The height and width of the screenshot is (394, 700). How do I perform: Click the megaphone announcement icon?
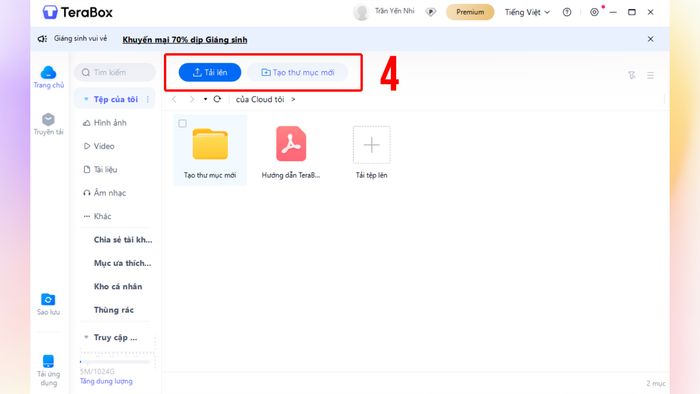pyautogui.click(x=42, y=39)
